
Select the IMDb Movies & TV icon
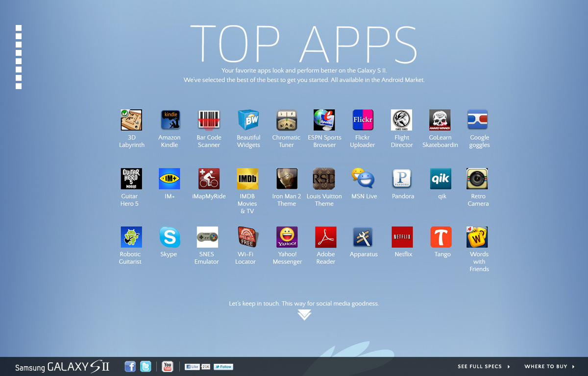click(247, 179)
